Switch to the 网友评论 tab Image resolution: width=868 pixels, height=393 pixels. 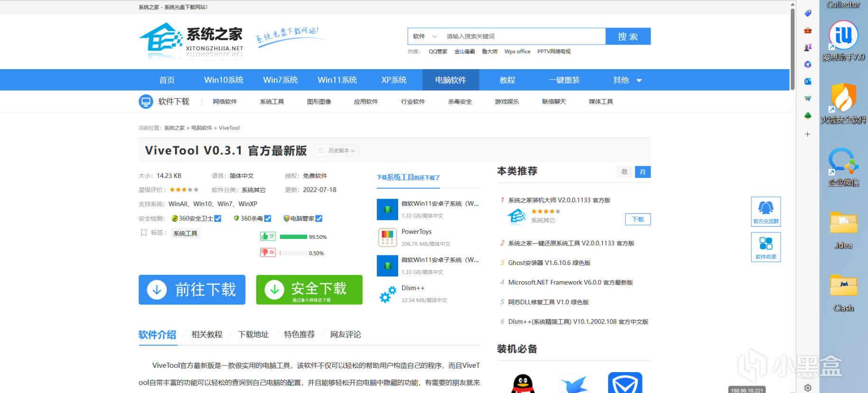point(346,335)
